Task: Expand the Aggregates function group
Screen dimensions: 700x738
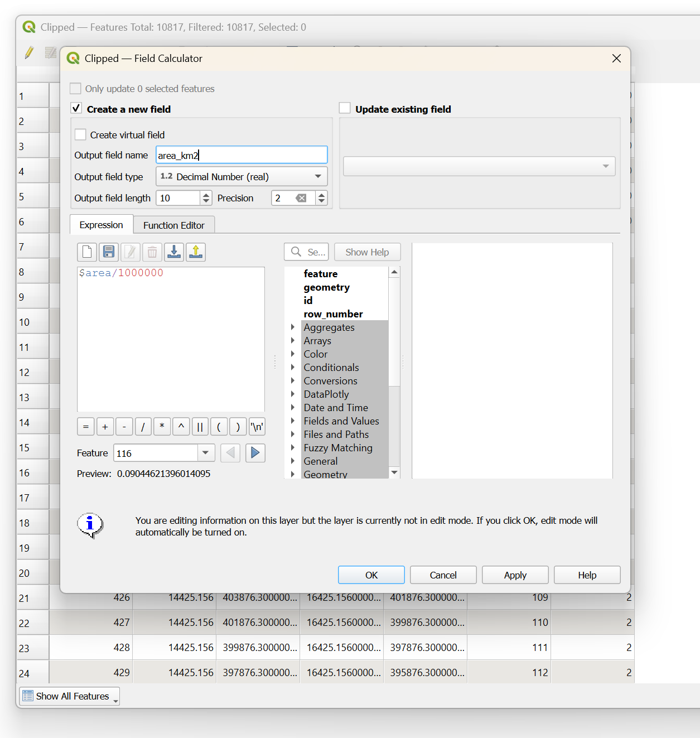Action: (292, 327)
